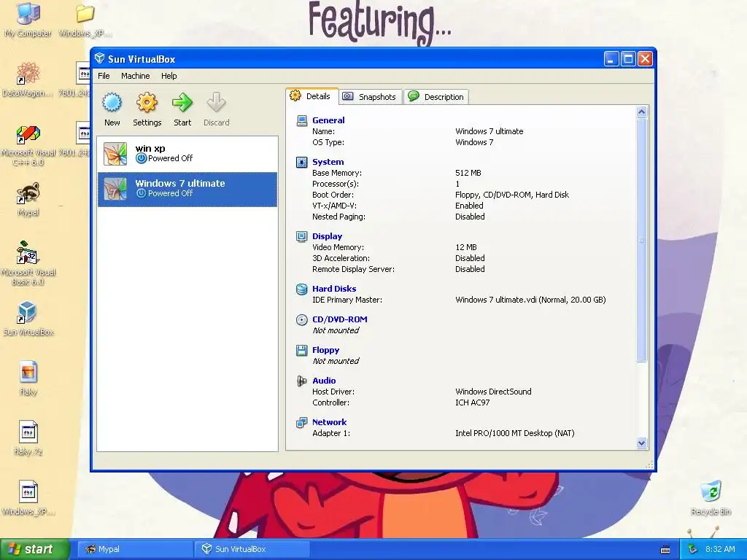This screenshot has width=747, height=560.
Task: Open the General settings link
Action: [x=328, y=120]
